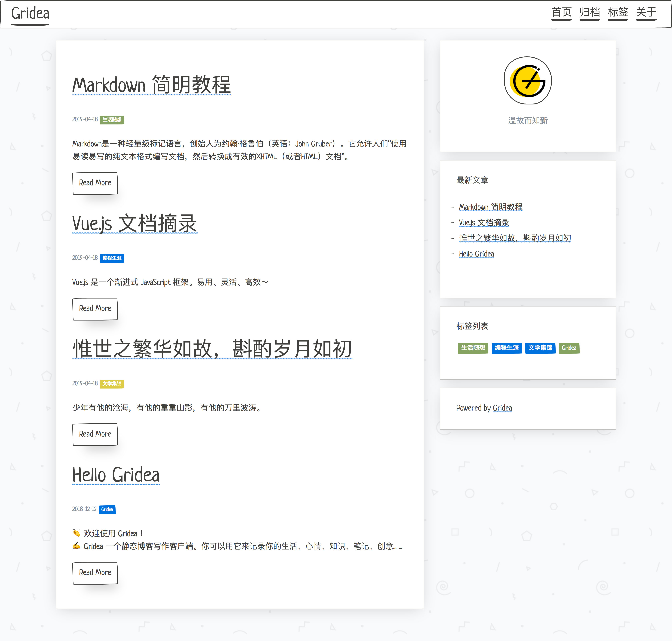Select Hello Gridea in the 最新文章 list
Viewport: 672px width, 641px height.
point(476,254)
